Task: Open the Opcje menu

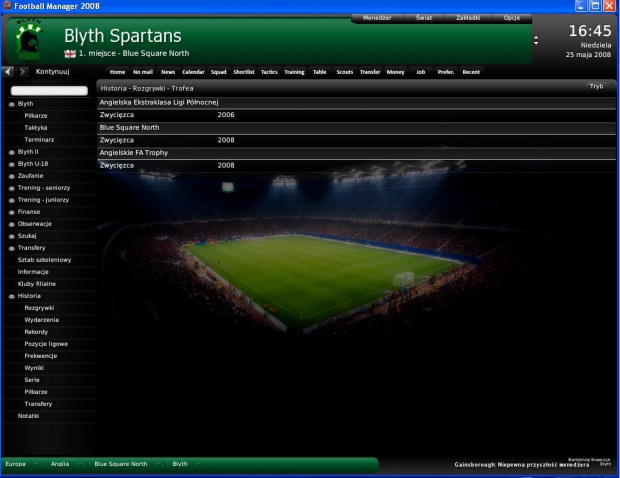Action: tap(512, 18)
